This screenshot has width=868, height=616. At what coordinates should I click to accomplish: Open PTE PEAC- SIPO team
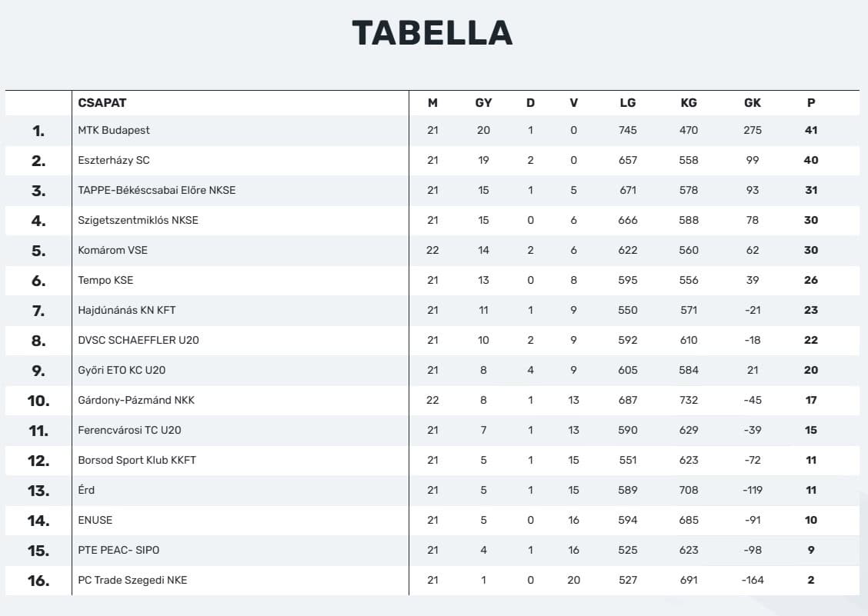pos(119,550)
